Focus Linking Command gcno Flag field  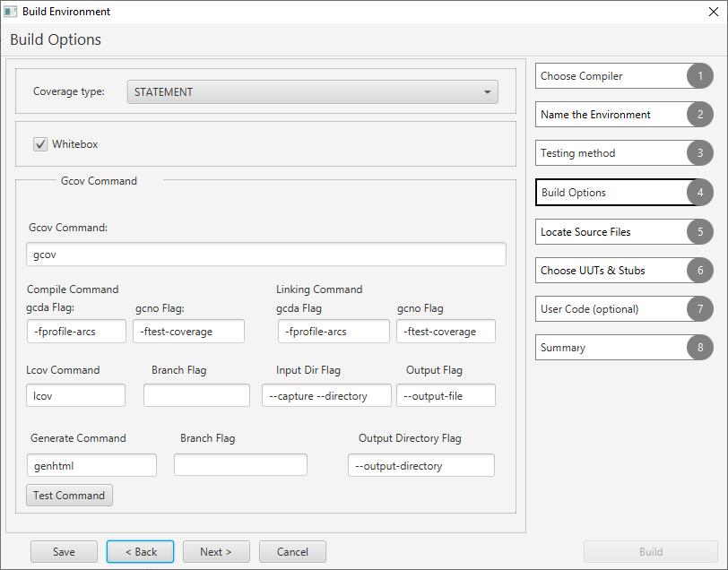click(x=446, y=332)
